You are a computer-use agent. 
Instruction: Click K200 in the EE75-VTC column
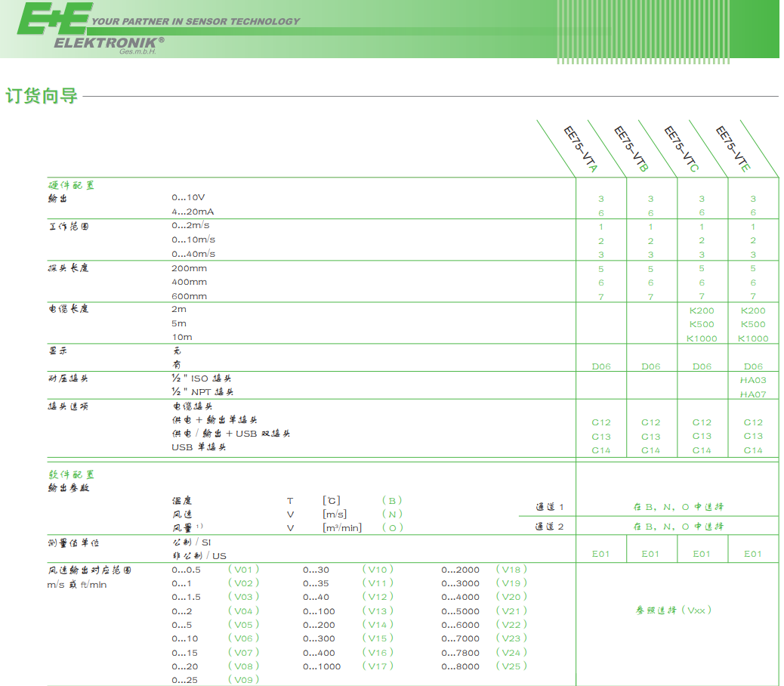[702, 311]
